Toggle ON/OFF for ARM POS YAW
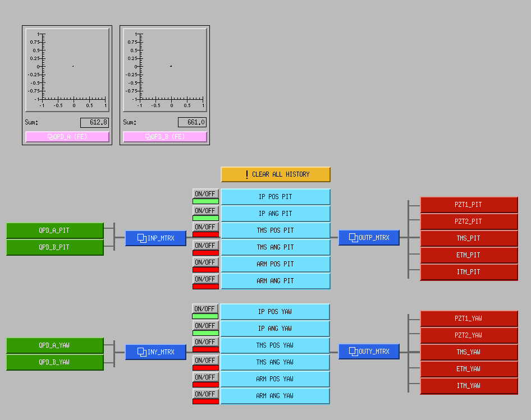The height and width of the screenshot is (420, 531). 205,377
